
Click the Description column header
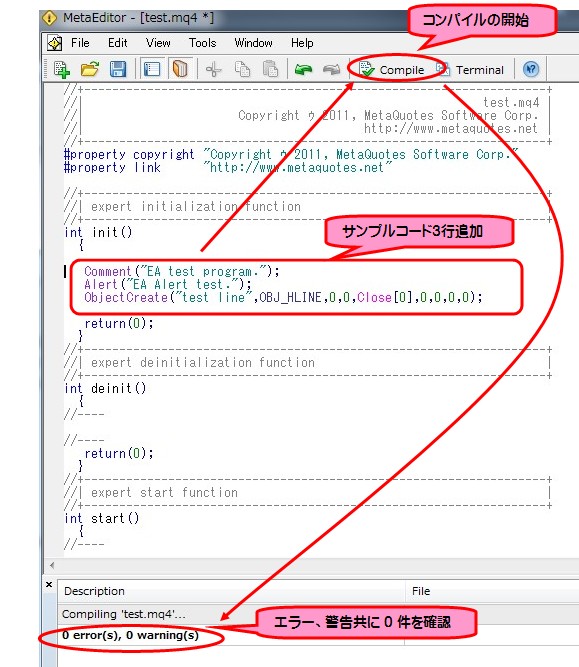pos(231,591)
